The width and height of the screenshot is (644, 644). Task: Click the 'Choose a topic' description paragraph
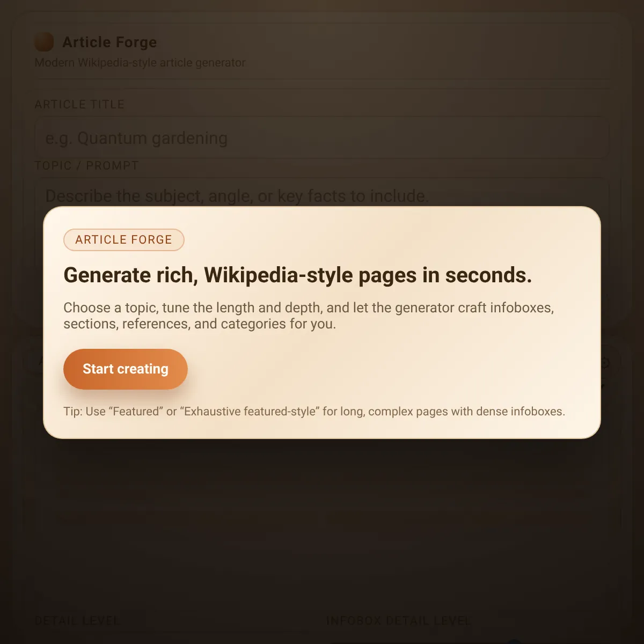click(x=309, y=316)
